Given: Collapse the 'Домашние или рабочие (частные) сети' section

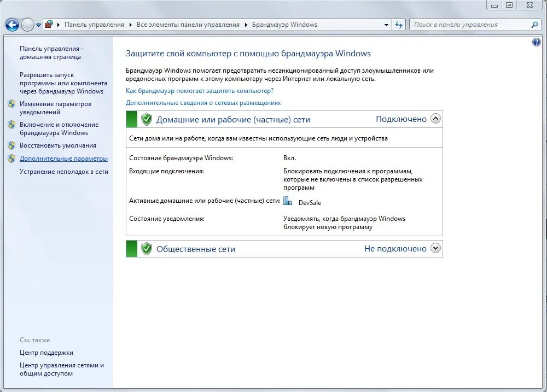Looking at the screenshot, I should tap(435, 119).
